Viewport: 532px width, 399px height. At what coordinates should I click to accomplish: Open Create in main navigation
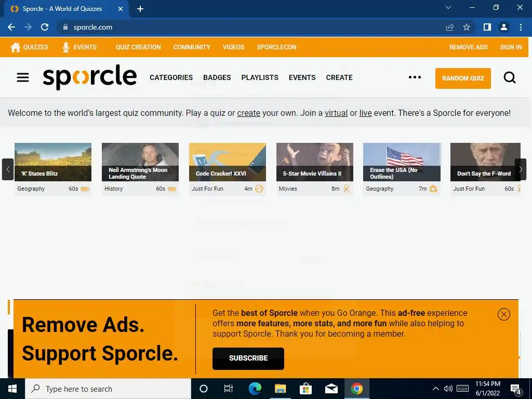[339, 77]
